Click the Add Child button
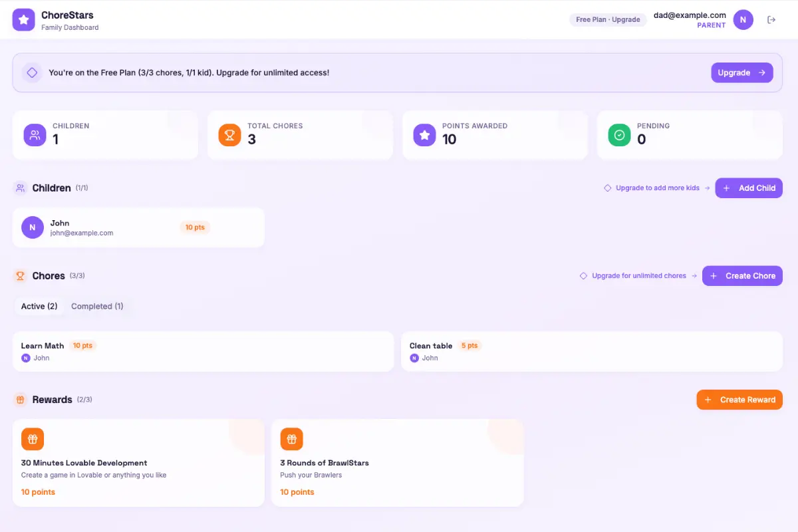The height and width of the screenshot is (532, 798). click(x=749, y=188)
